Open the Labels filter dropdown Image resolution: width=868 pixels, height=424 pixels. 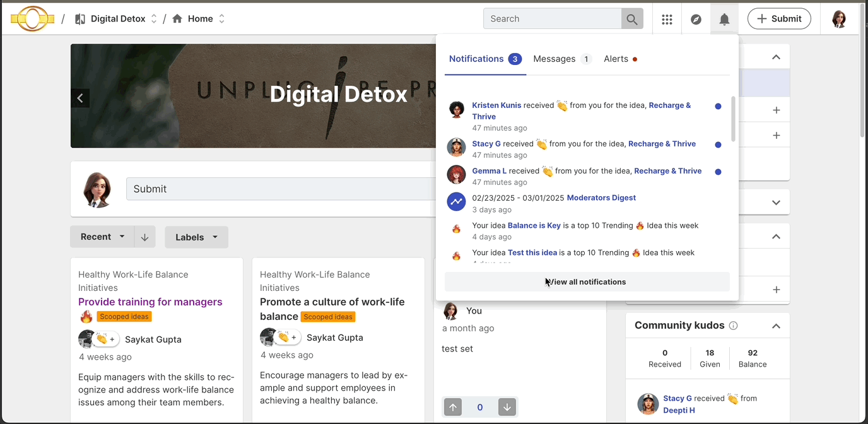click(197, 237)
